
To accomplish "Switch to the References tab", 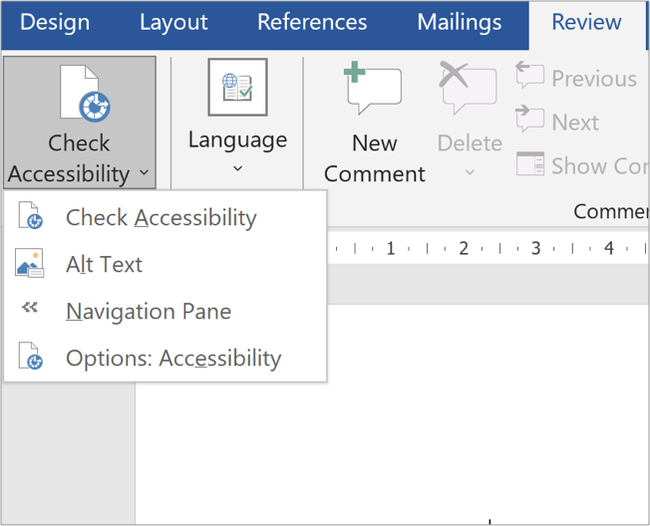I will [312, 22].
